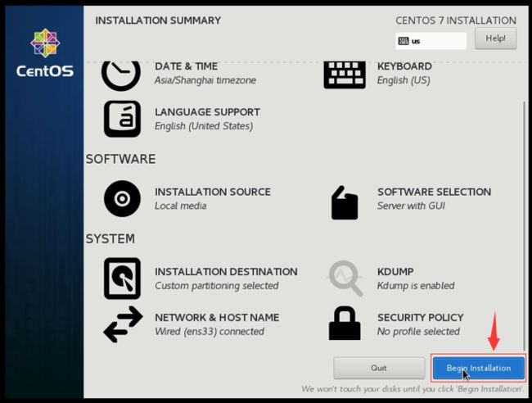The width and height of the screenshot is (532, 403).
Task: Click 'Server with GUI' text
Action: [x=411, y=206]
